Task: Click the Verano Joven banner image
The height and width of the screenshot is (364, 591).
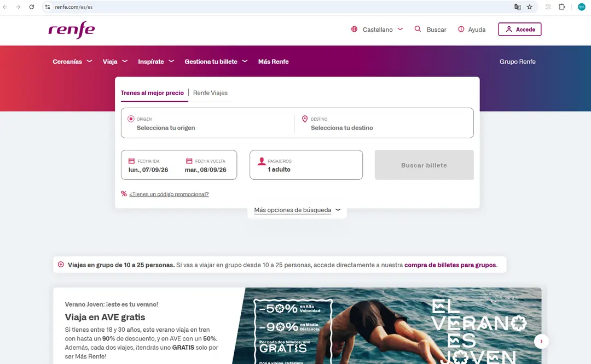Action: (387, 326)
